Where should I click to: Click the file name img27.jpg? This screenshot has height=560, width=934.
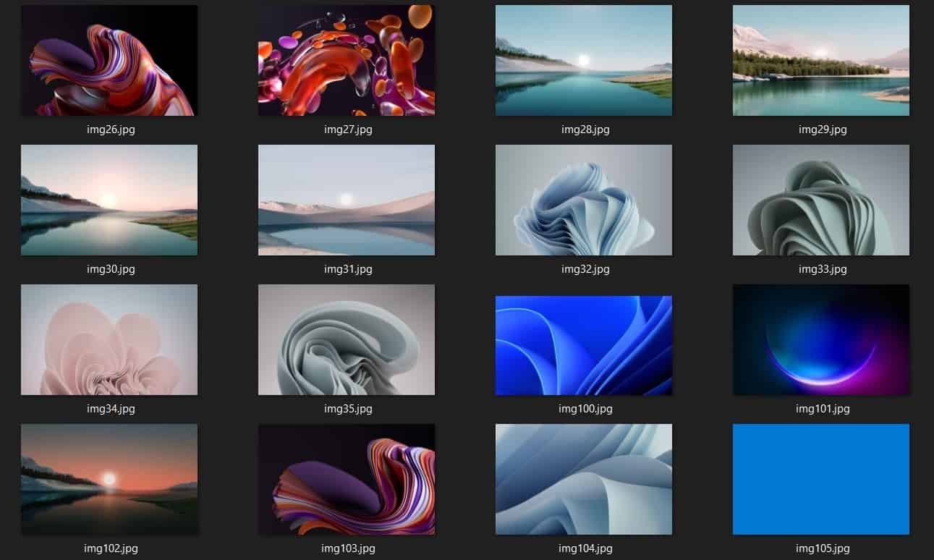(x=348, y=130)
